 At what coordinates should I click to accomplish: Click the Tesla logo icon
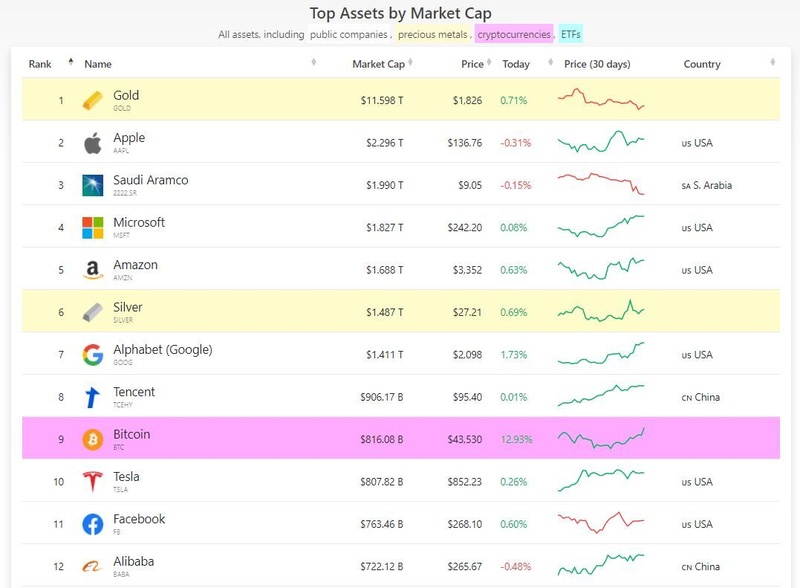pyautogui.click(x=92, y=481)
